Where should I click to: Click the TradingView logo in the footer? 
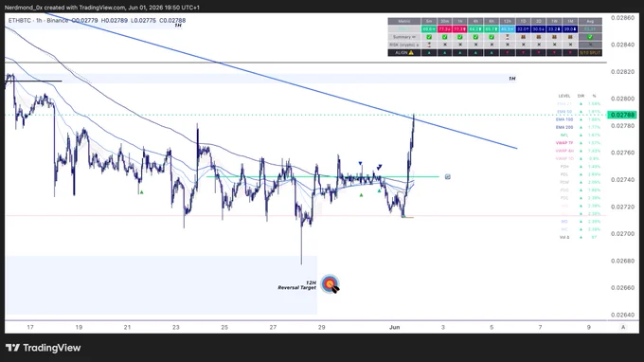point(44,348)
